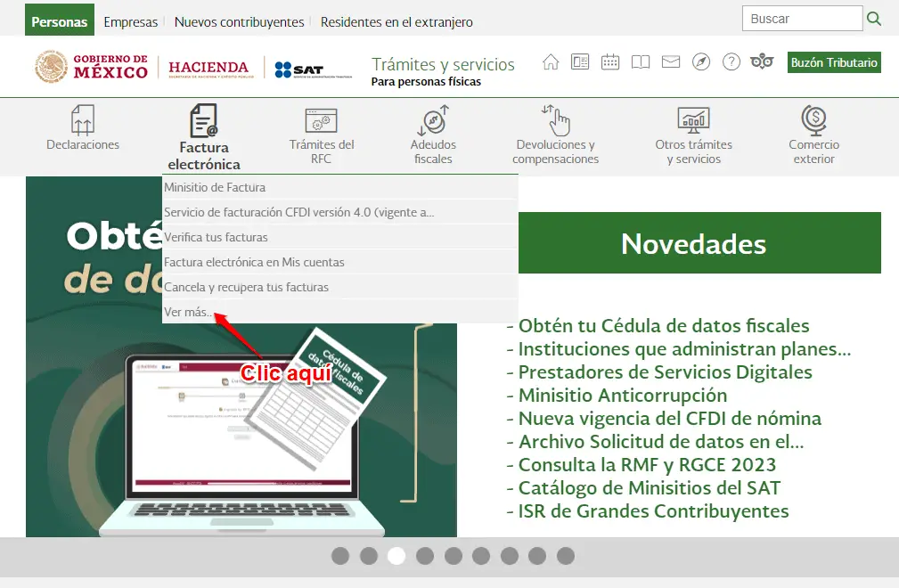Select Minisitio de Factura menu entry

[340, 187]
